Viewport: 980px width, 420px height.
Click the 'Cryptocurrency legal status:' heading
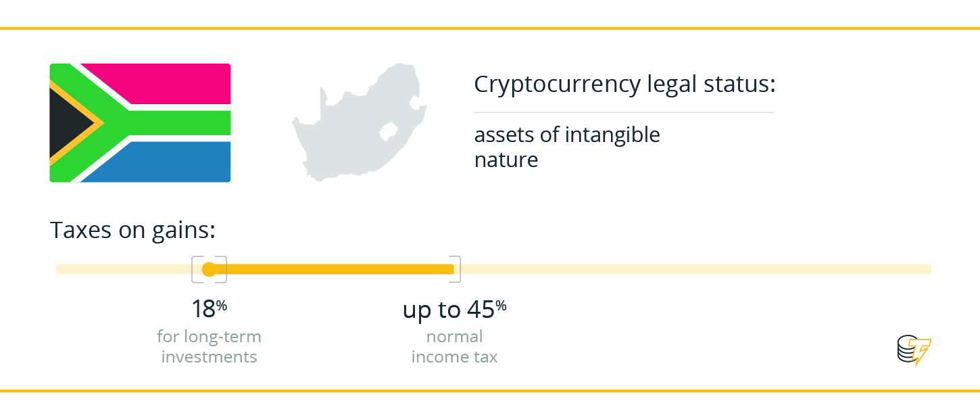624,85
